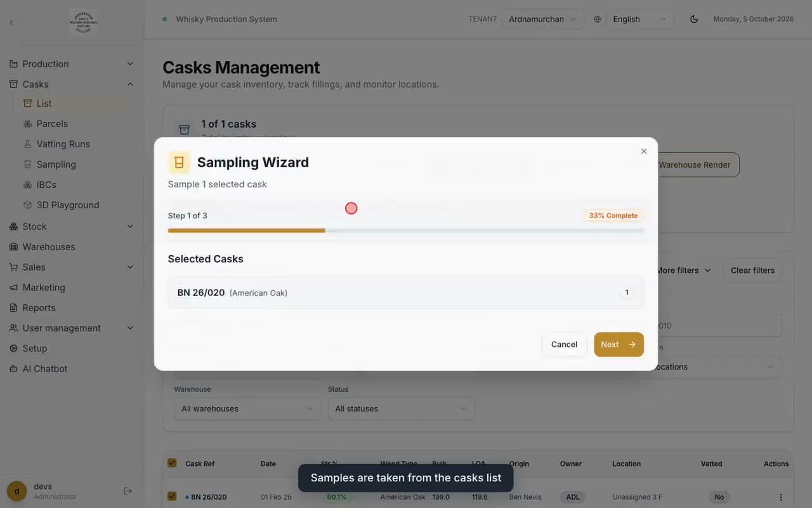Click the distillery logo in sidebar
The width and height of the screenshot is (812, 508).
tap(83, 22)
